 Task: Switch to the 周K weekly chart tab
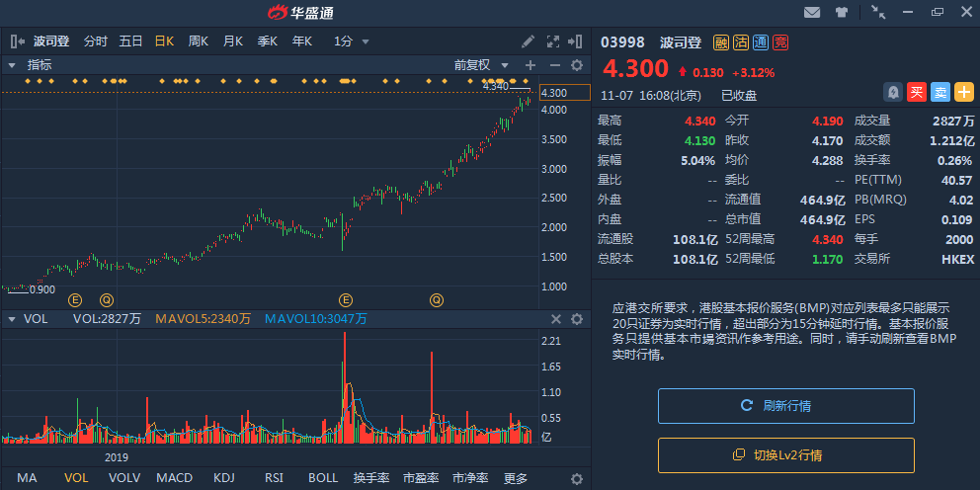198,41
